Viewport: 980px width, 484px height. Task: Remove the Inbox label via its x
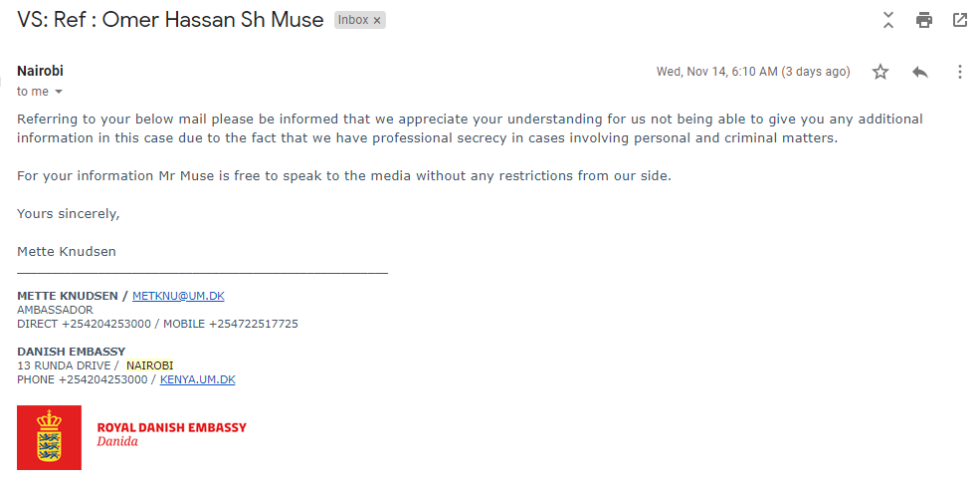click(377, 20)
